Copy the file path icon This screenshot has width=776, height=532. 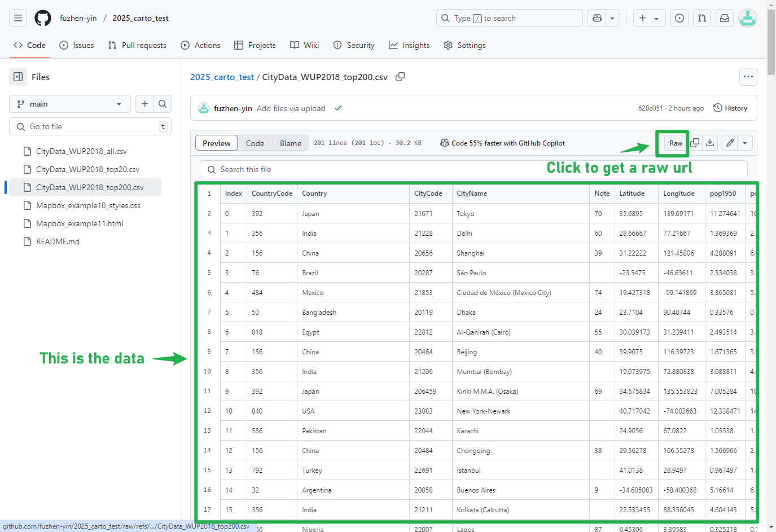click(400, 77)
